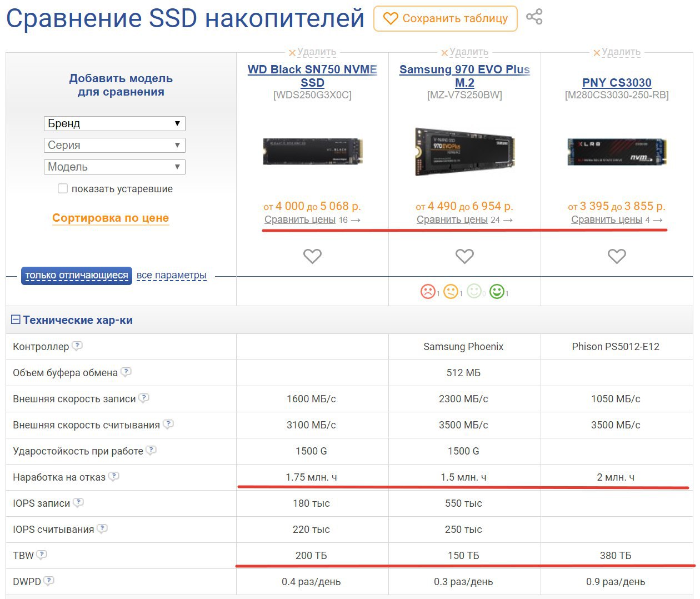Click the 550 тыс IOPS write value
Viewport: 700px width, 599px height.
[x=463, y=503]
